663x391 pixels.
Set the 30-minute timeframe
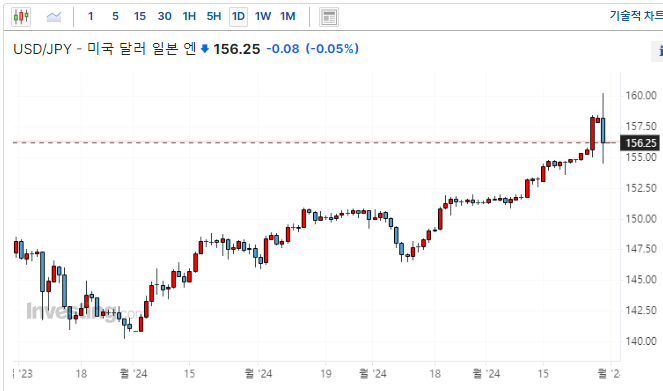click(x=164, y=16)
